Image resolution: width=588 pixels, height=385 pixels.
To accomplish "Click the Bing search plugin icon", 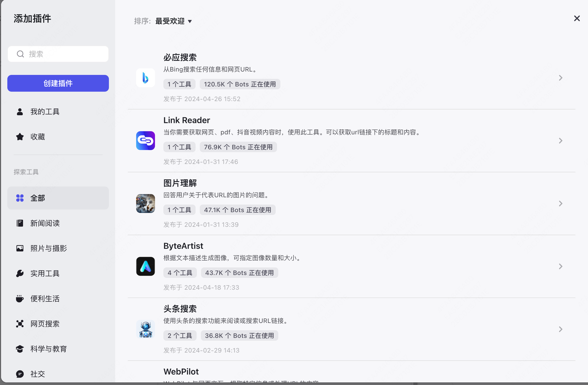I will tap(145, 78).
